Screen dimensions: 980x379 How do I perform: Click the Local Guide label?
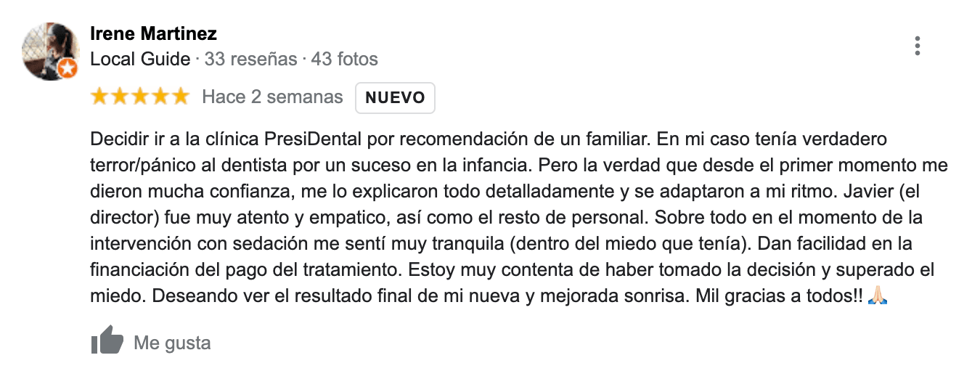coord(140,59)
